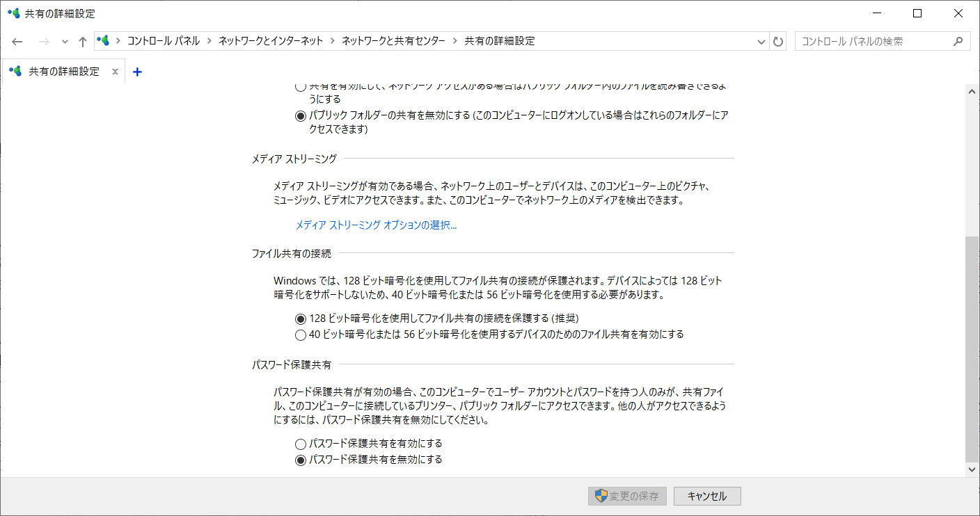Click the back navigation arrow

[17, 42]
